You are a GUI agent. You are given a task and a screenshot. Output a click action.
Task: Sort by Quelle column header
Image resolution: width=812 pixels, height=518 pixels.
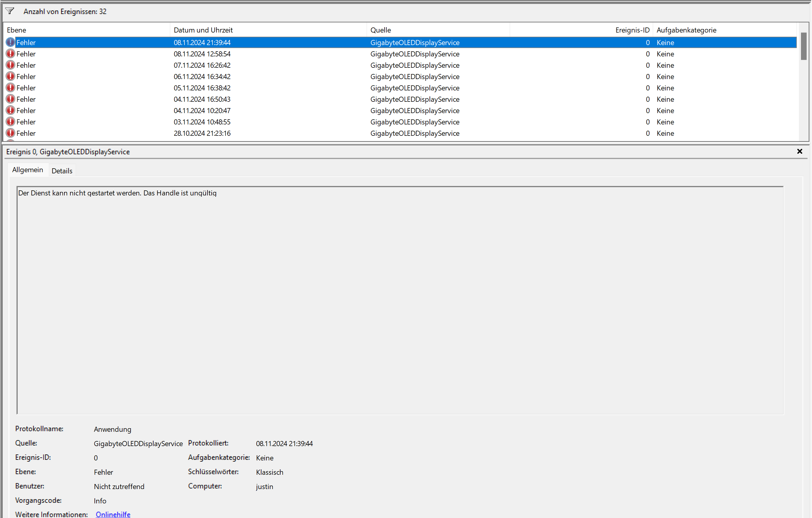tap(380, 30)
